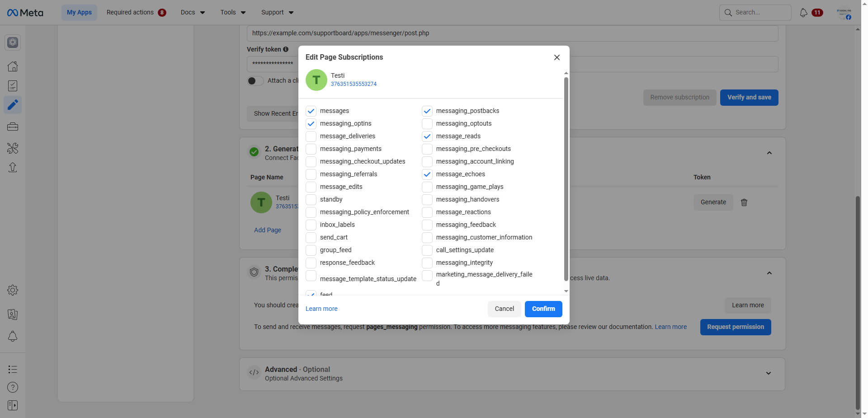
Task: Close the Edit Page Subscriptions dialog
Action: [557, 57]
